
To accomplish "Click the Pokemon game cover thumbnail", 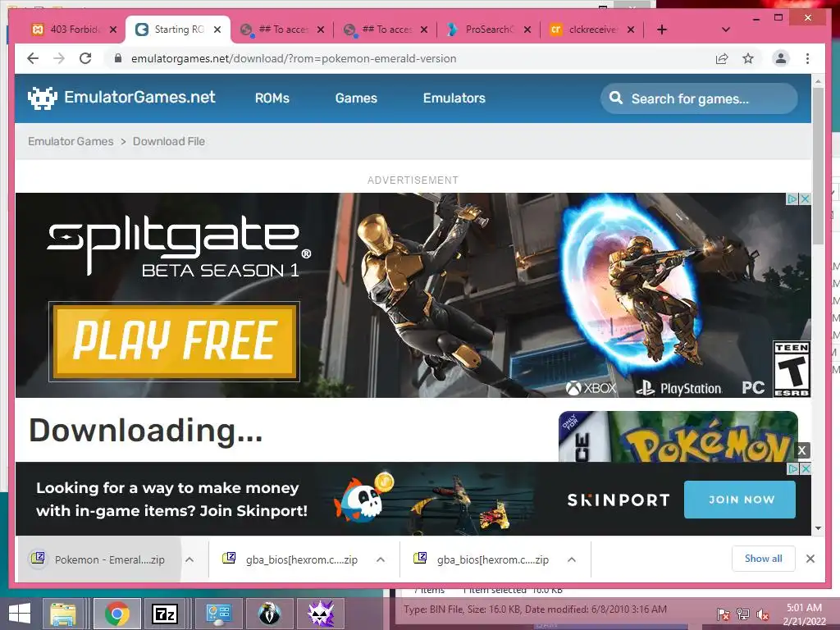I will coord(678,436).
